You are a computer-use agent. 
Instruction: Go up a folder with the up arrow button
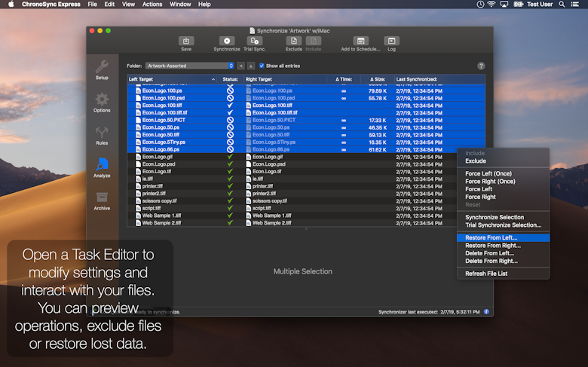[251, 66]
